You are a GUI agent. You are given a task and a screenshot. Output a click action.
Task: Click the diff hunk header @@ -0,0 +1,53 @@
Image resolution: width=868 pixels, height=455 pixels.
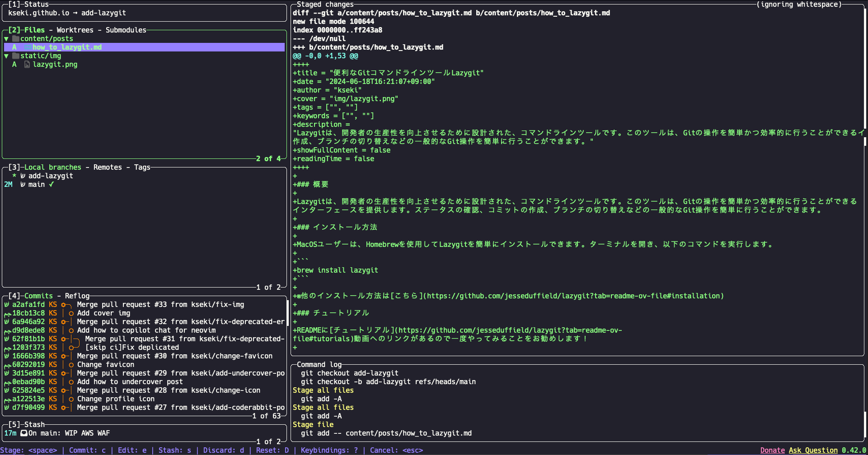(325, 56)
